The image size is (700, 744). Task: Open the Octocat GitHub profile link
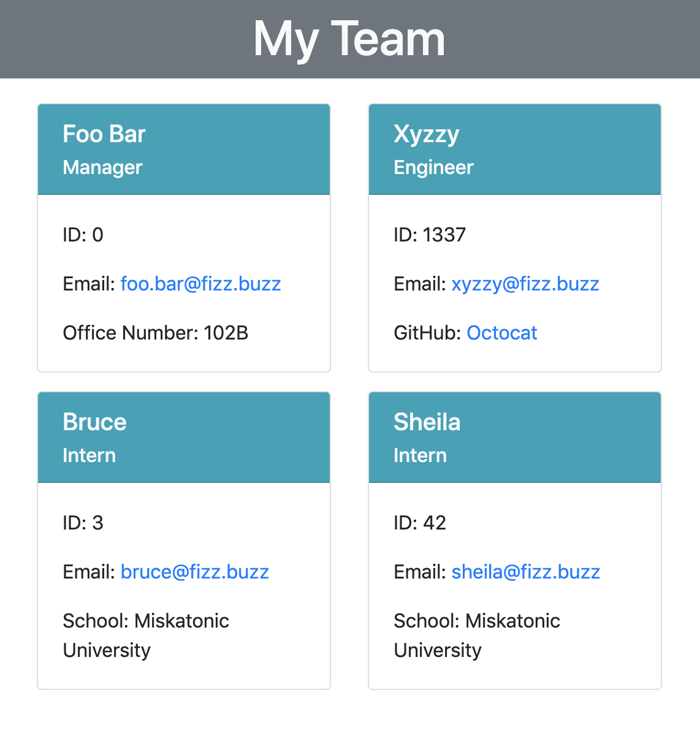(501, 333)
